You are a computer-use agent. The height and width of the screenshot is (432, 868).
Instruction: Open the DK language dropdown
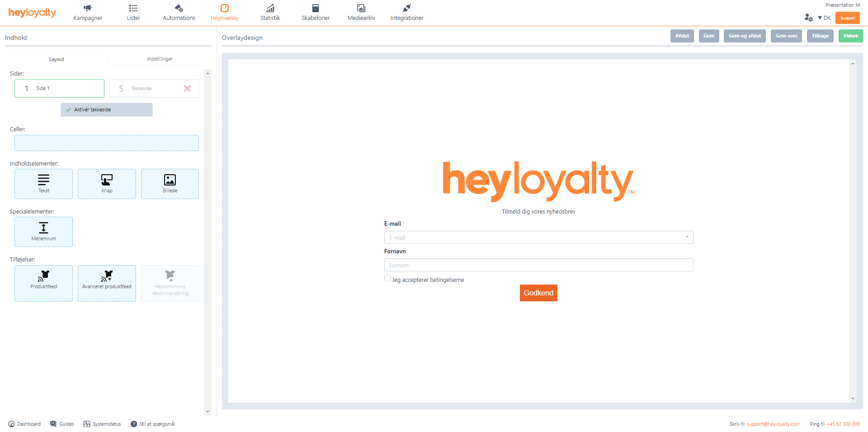[x=825, y=18]
